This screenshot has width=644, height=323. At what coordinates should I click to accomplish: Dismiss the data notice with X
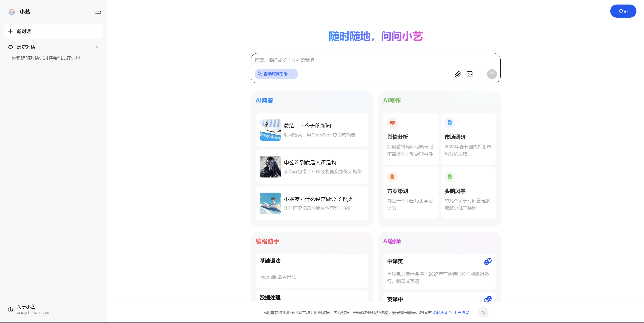[x=483, y=312]
